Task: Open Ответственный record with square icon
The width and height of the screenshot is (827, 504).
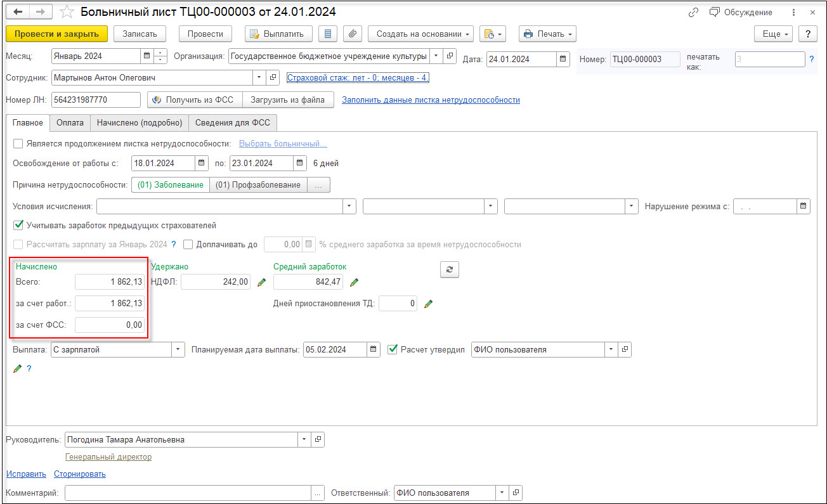Action: pyautogui.click(x=516, y=493)
